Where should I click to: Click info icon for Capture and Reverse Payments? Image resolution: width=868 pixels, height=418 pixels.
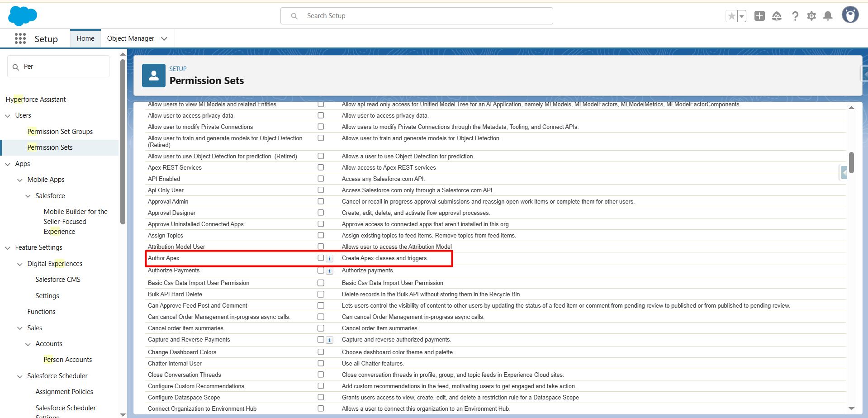coord(330,340)
